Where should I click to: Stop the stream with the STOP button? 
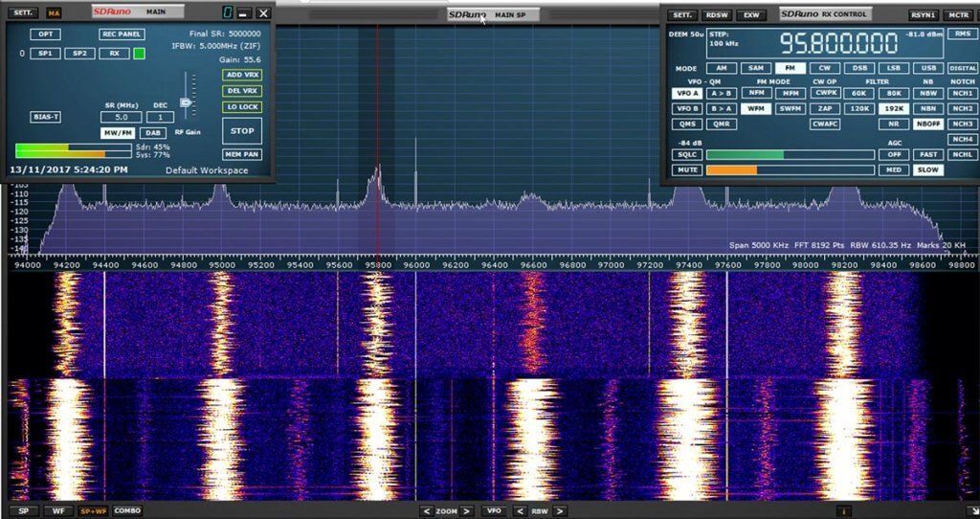click(242, 131)
